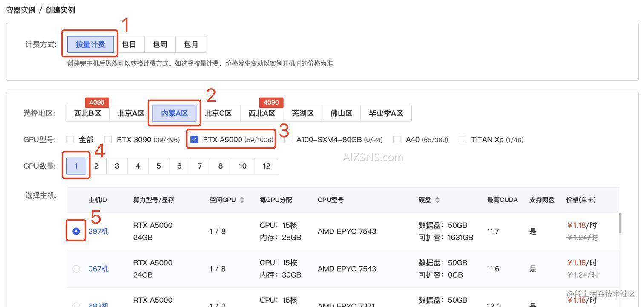Screen dimensions: 644x307
Task: Select the 包日 billing tab
Action: pos(129,44)
